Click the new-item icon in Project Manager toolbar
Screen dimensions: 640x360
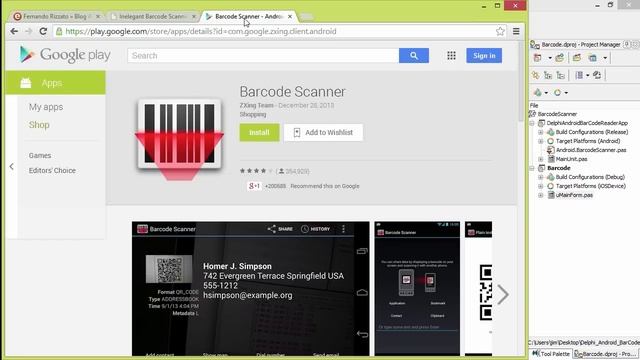coord(538,58)
